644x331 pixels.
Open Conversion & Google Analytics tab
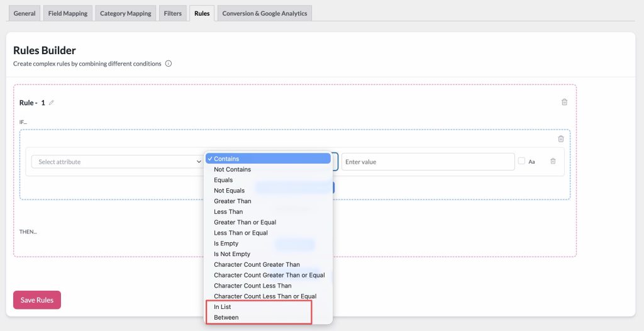265,13
